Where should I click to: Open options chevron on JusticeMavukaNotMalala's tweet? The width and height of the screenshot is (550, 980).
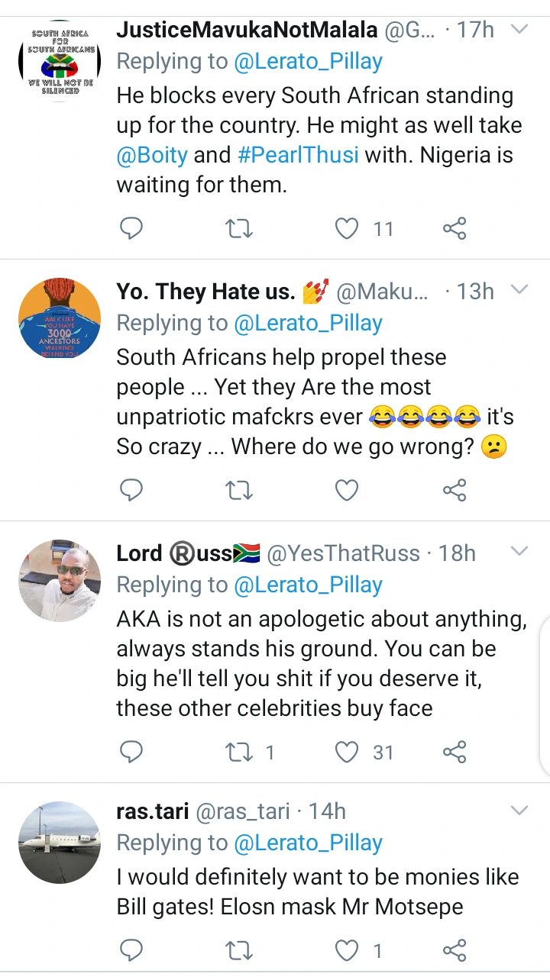519,30
